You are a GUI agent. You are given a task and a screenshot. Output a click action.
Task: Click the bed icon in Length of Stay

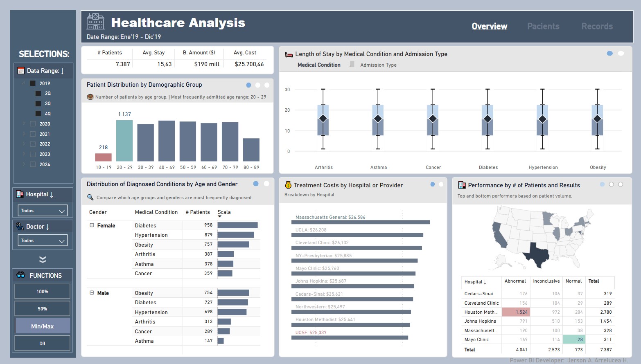coord(289,54)
